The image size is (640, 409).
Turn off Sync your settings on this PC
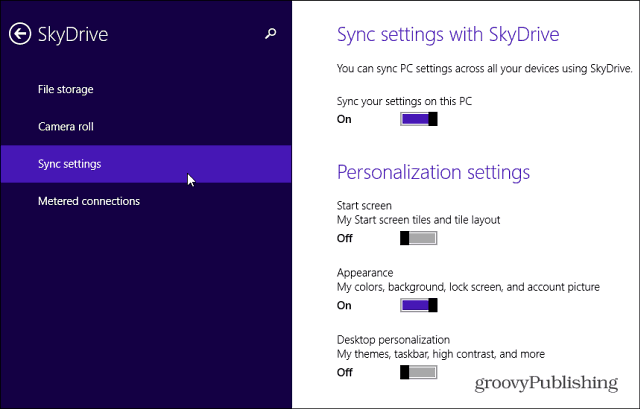[419, 119]
